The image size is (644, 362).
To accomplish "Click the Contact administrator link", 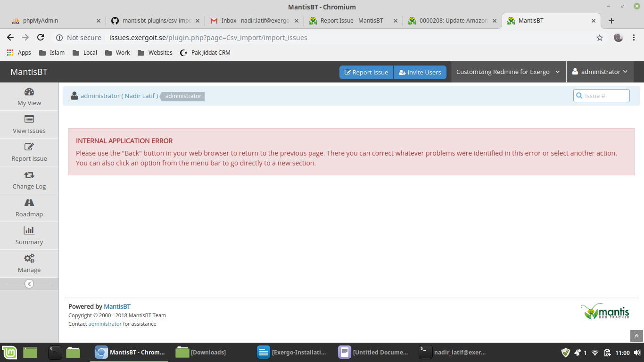I will pyautogui.click(x=105, y=324).
